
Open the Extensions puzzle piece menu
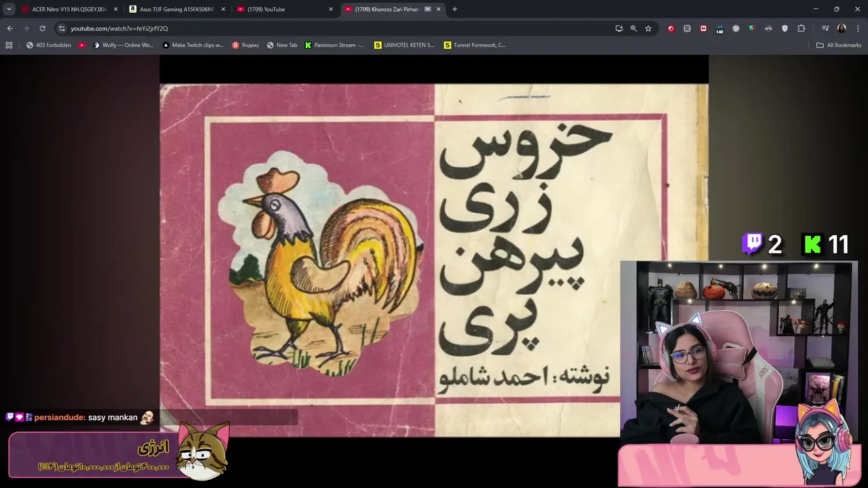point(801,28)
